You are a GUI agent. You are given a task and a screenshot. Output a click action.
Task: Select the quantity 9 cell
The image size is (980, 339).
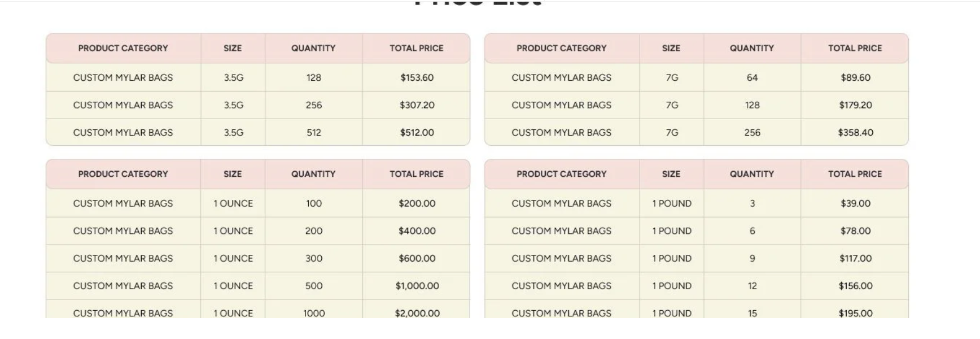click(752, 258)
